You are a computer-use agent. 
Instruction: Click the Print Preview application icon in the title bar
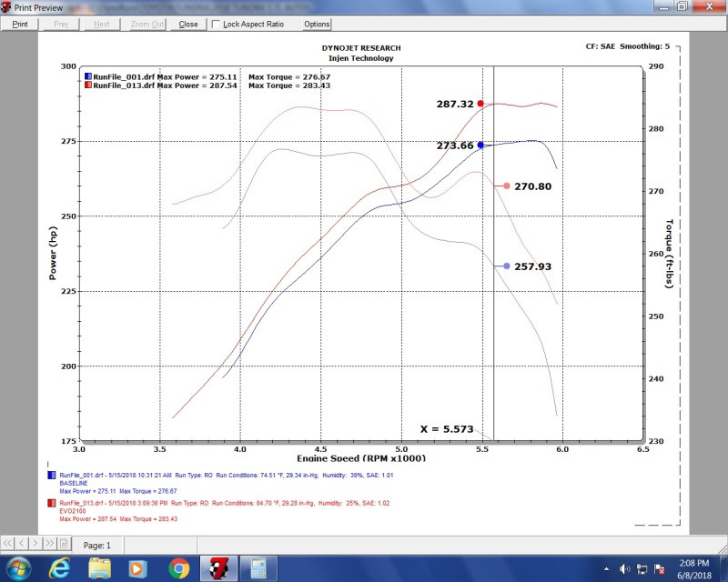click(6, 5)
